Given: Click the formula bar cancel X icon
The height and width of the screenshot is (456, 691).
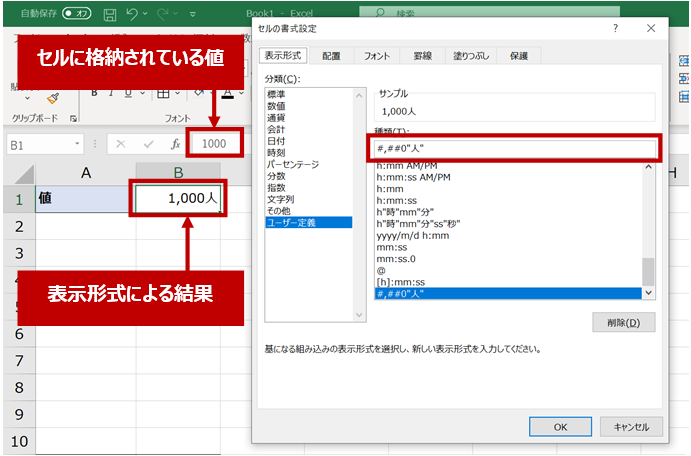Looking at the screenshot, I should tap(121, 144).
